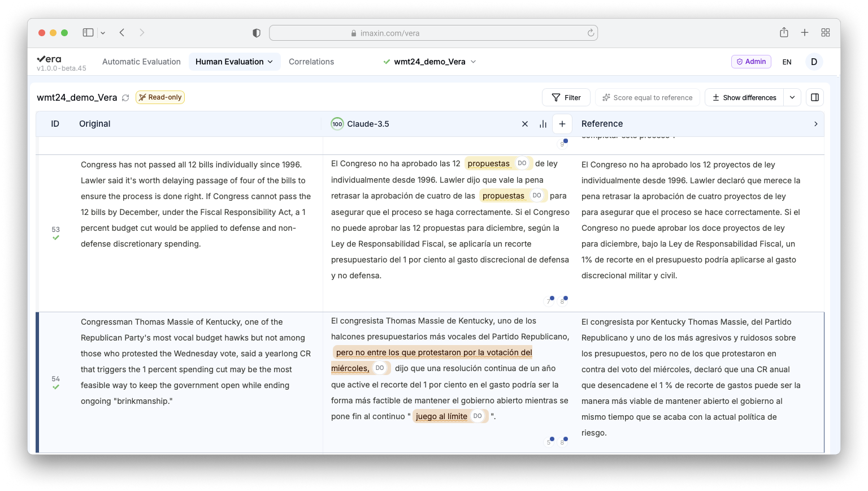Click the row ID number 53
868x491 pixels.
pyautogui.click(x=55, y=230)
